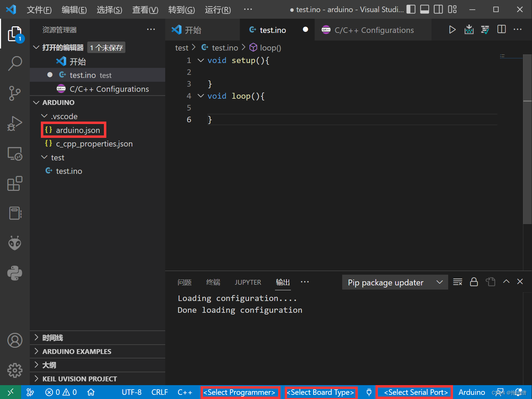Close the bottom output panel
532x399 pixels.
coord(520,282)
